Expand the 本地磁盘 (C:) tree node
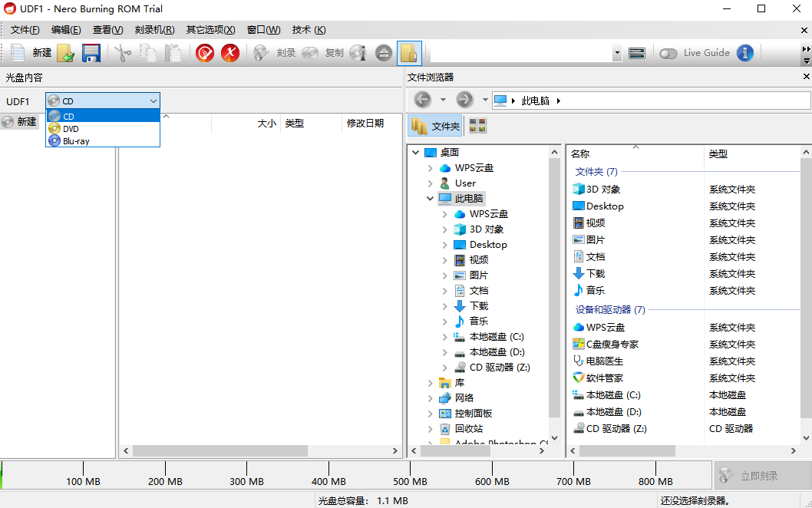Viewport: 812px width, 508px height. click(x=445, y=337)
